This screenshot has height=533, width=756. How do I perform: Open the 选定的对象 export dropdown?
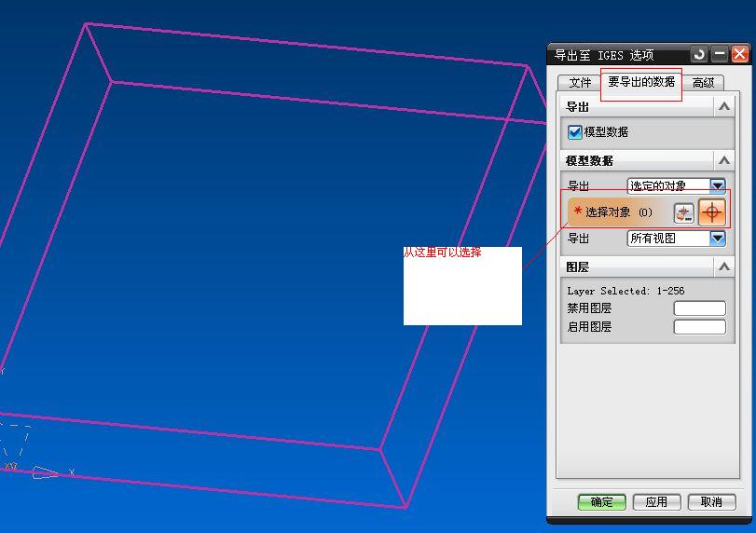pyautogui.click(x=676, y=185)
